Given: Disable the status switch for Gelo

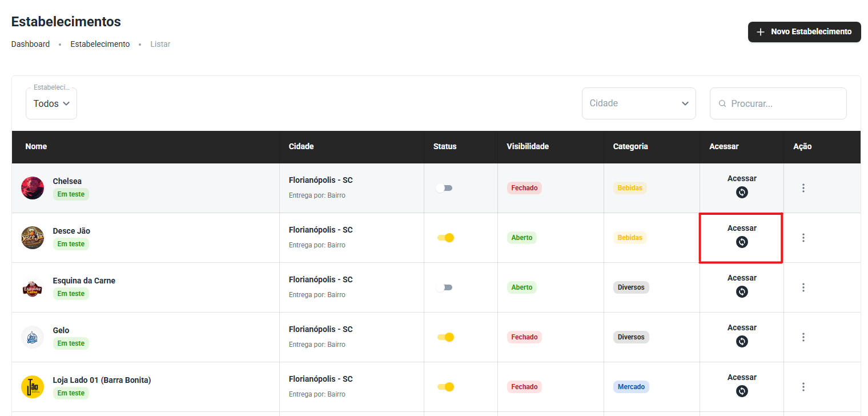Looking at the screenshot, I should pos(445,337).
